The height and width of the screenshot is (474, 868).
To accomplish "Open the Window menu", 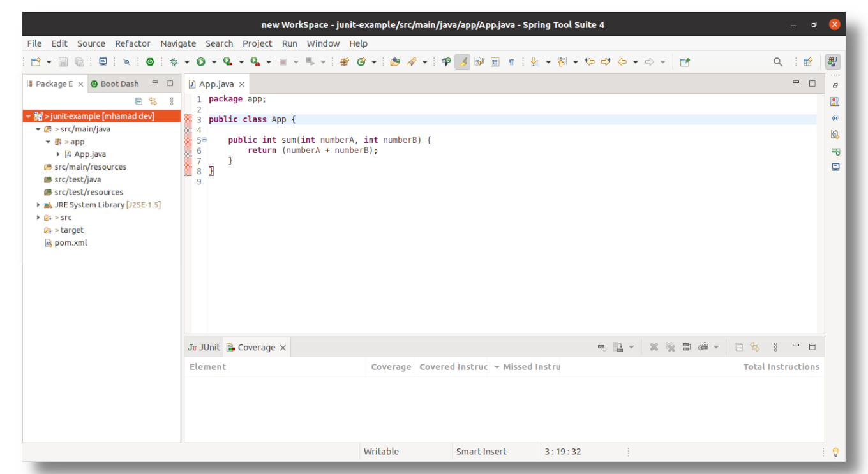I will [x=323, y=43].
